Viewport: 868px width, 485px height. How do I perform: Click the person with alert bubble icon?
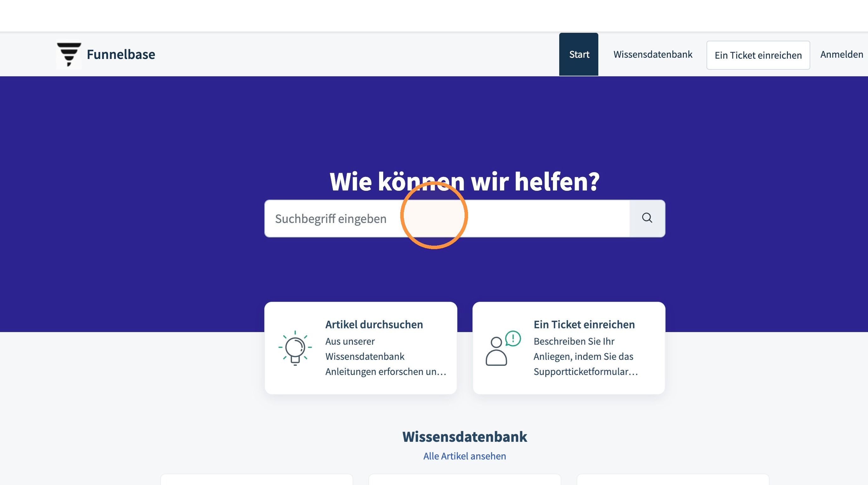[503, 348]
